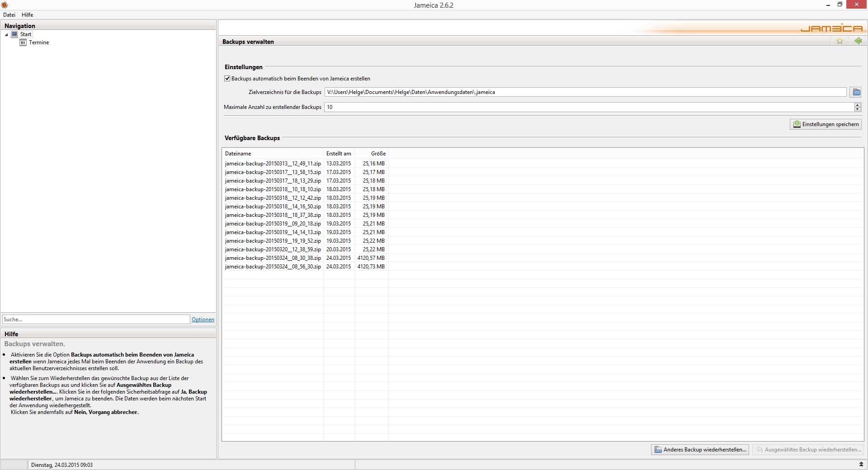Toggle automatic backups on exit checkbox
The image size is (868, 470).
(x=227, y=79)
